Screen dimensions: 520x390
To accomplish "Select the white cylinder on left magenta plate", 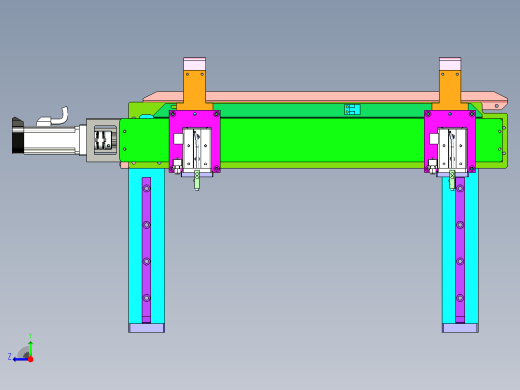I will tap(197, 150).
